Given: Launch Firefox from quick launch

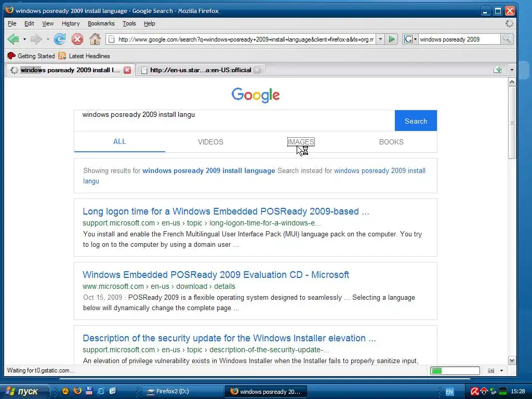Looking at the screenshot, I should 77,391.
